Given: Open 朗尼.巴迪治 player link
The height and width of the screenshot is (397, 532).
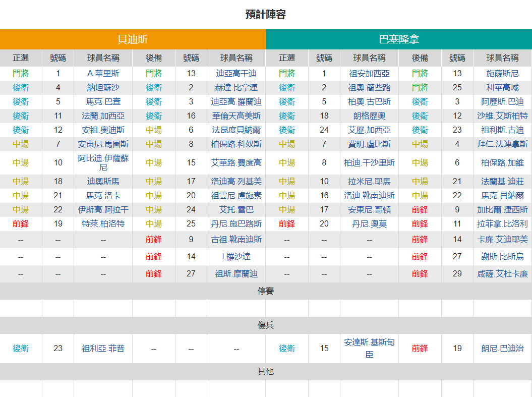Looking at the screenshot, I should point(502,349).
